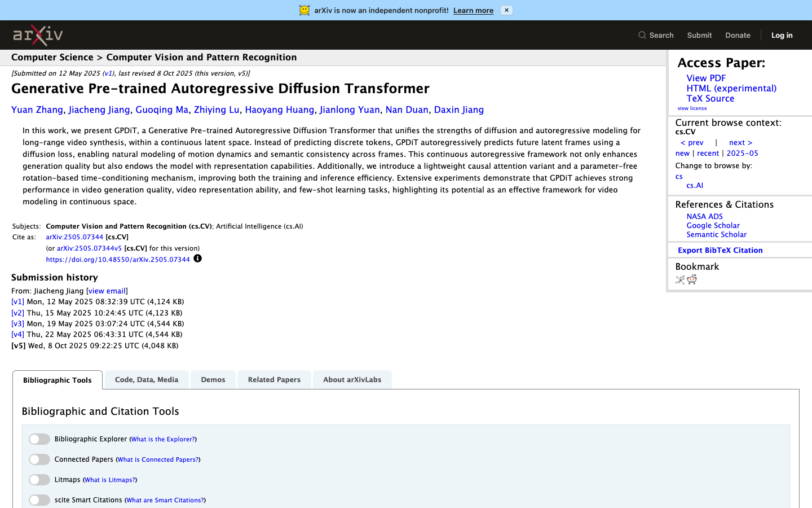The width and height of the screenshot is (812, 508).
Task: Open author Daxin Jiang's link
Action: 459,110
